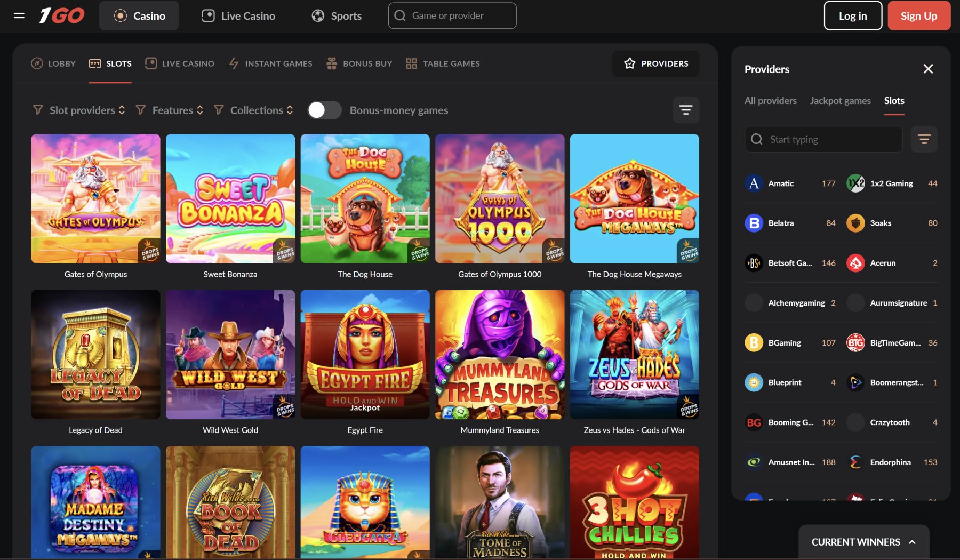Pick the 3oaks provider icon
960x560 pixels.
click(x=855, y=223)
